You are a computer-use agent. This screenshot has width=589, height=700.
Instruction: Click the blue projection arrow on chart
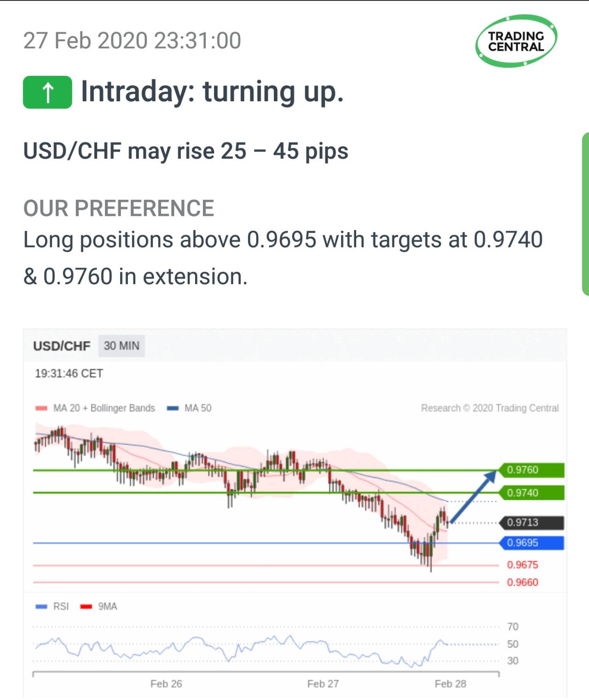(x=473, y=497)
